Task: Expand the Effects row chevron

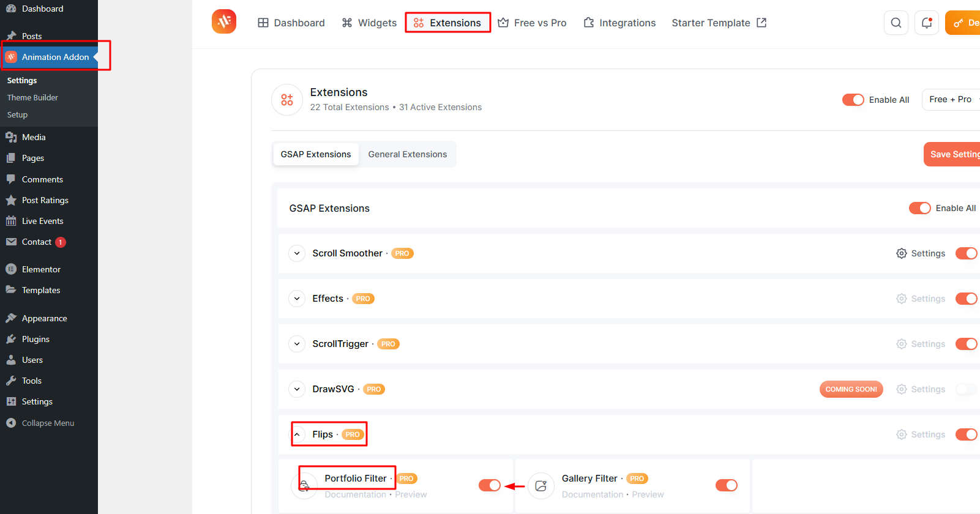Action: pyautogui.click(x=297, y=299)
